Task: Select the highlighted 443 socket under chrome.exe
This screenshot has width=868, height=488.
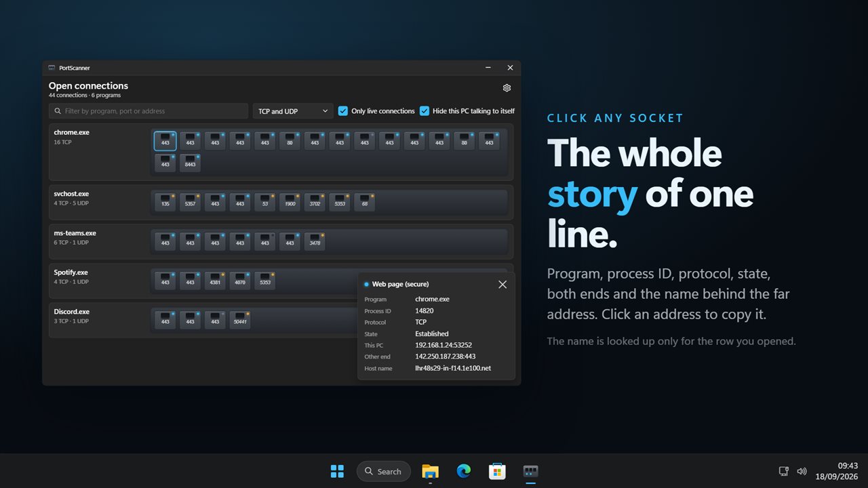Action: (x=165, y=141)
